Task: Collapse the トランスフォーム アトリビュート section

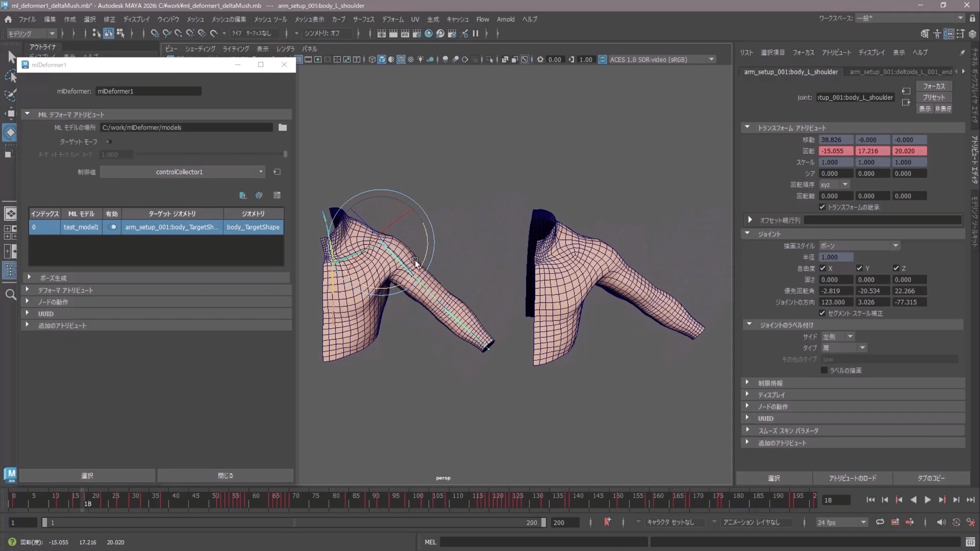Action: [x=747, y=127]
